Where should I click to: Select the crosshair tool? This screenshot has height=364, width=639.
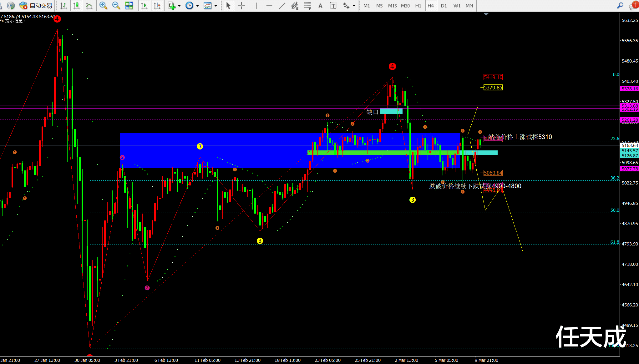[x=241, y=6]
